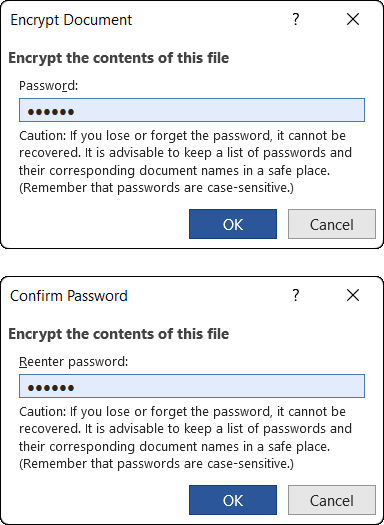Screen dimensions: 384x525
Task: Click OK in the Encrypt Document dialog
Action: [x=233, y=224]
